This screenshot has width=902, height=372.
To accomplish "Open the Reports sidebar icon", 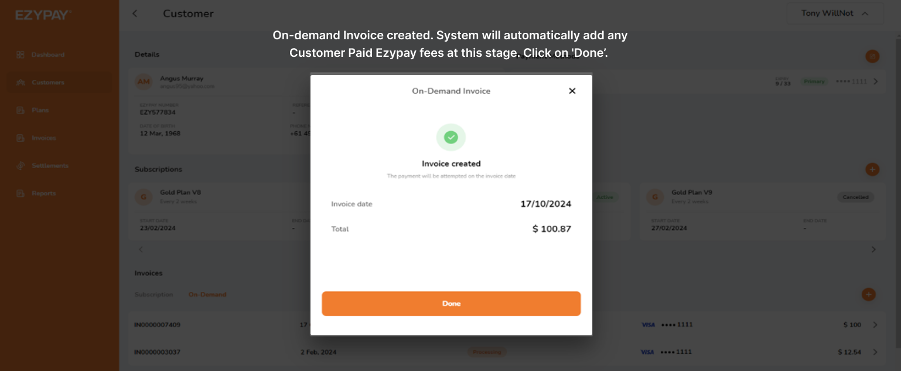I will (20, 193).
